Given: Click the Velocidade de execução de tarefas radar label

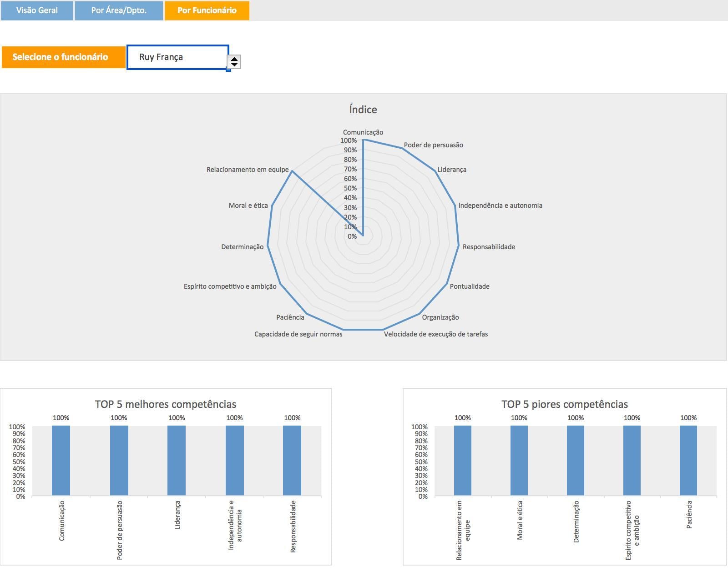Looking at the screenshot, I should (435, 334).
